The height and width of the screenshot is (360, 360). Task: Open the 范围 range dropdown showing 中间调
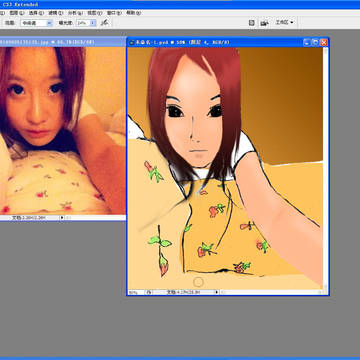[36, 23]
